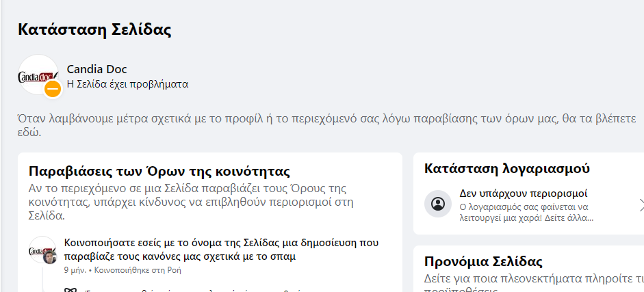This screenshot has width=644, height=292.
Task: Click the intro text about profile measures
Action: pyautogui.click(x=322, y=124)
